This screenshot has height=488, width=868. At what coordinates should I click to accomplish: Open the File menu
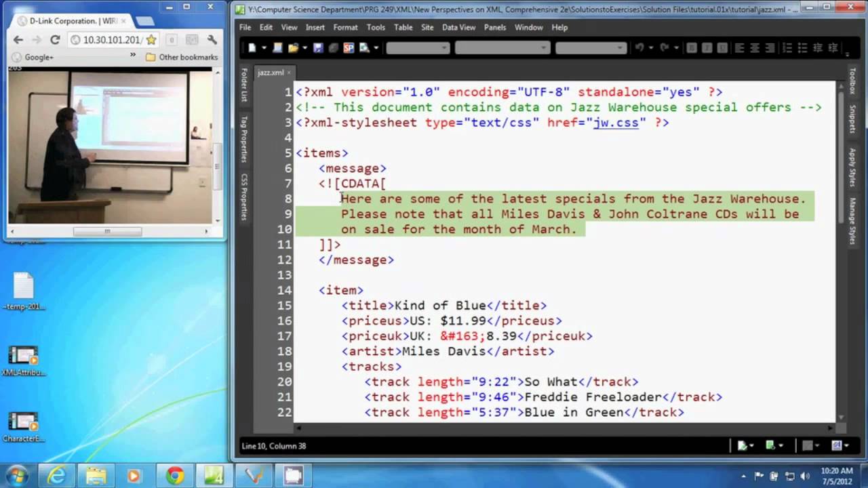pos(245,27)
